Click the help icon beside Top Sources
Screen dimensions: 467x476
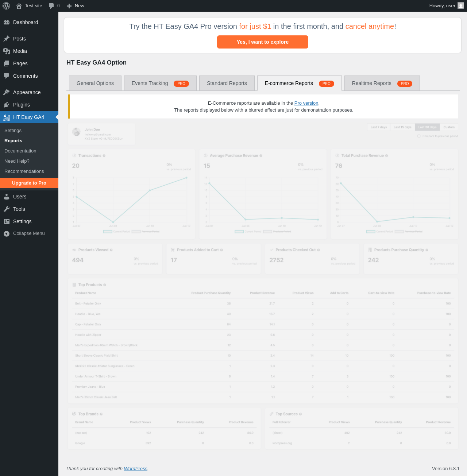(301, 414)
